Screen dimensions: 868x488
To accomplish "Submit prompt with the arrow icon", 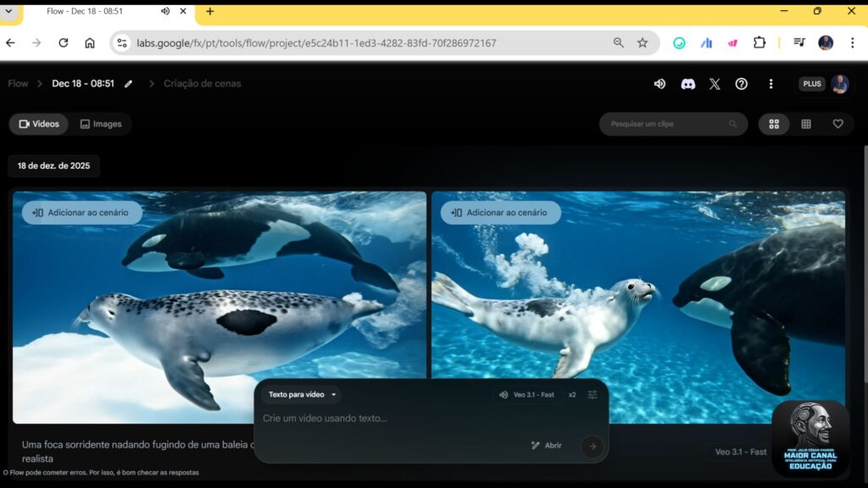I will point(591,445).
